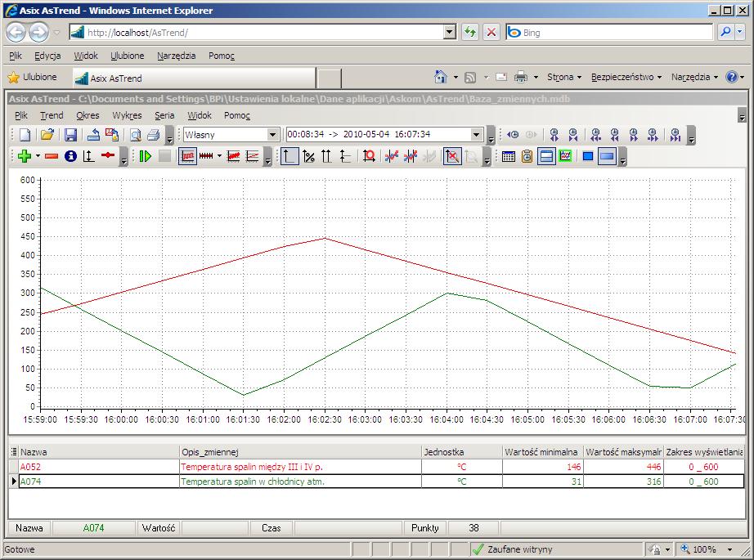
Task: Expand the add-series plus arrow
Action: pyautogui.click(x=38, y=156)
